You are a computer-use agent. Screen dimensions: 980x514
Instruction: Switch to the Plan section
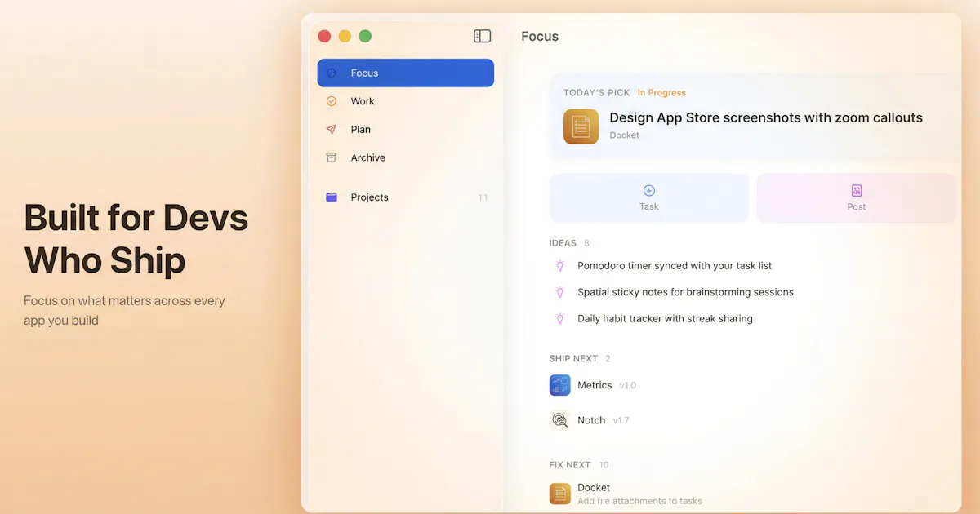(406, 129)
